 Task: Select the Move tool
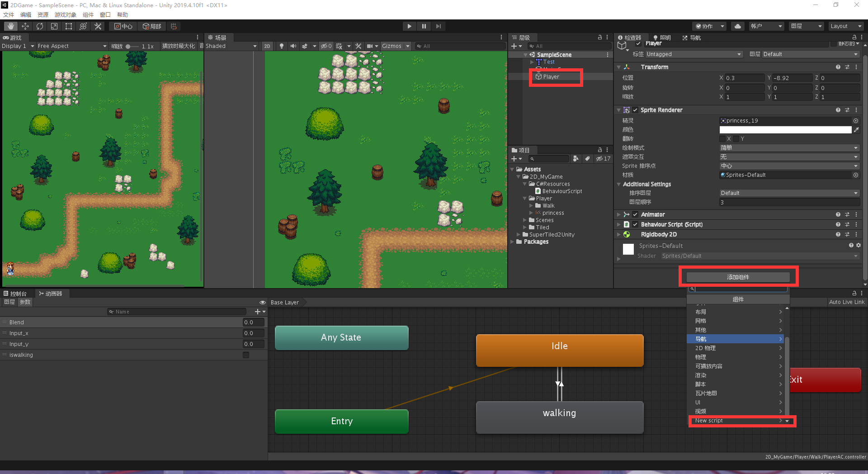point(25,26)
